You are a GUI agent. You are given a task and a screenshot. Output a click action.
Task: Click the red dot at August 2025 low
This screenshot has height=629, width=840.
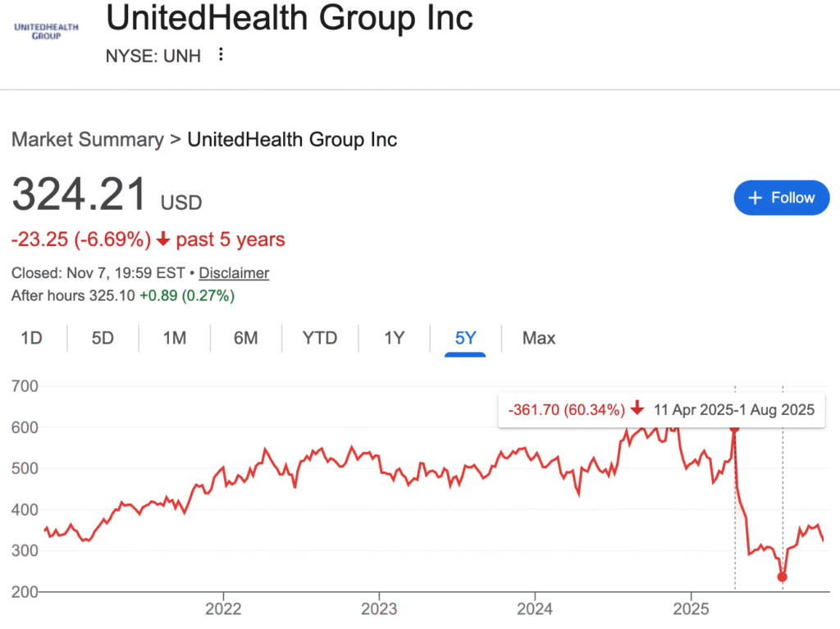coord(782,577)
